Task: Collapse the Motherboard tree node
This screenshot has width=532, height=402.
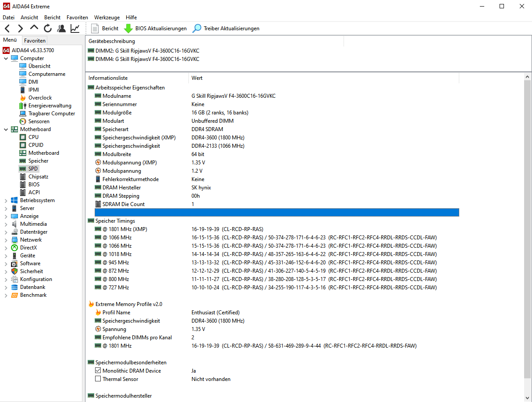Action: [x=6, y=129]
